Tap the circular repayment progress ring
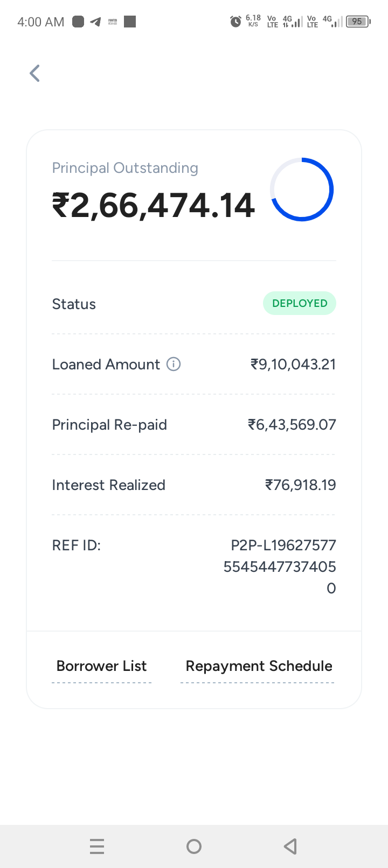The height and width of the screenshot is (868, 388). pyautogui.click(x=302, y=190)
